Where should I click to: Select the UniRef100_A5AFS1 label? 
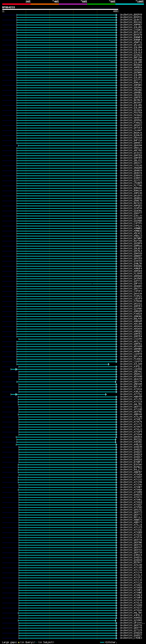(131, 42)
